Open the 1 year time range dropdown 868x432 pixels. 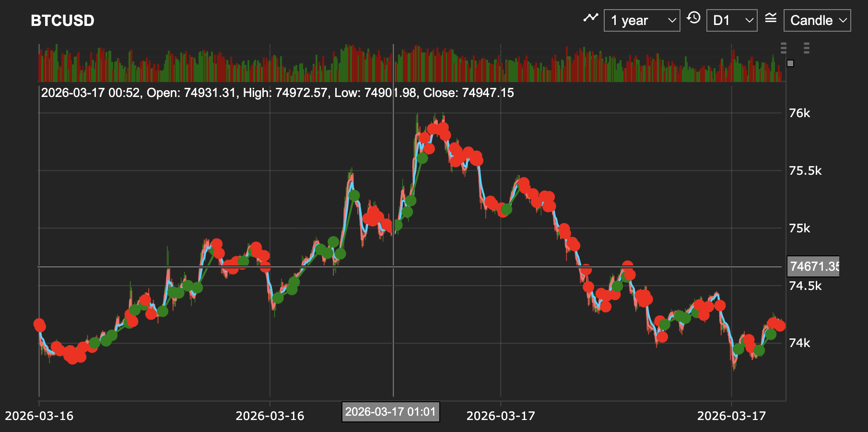point(642,20)
